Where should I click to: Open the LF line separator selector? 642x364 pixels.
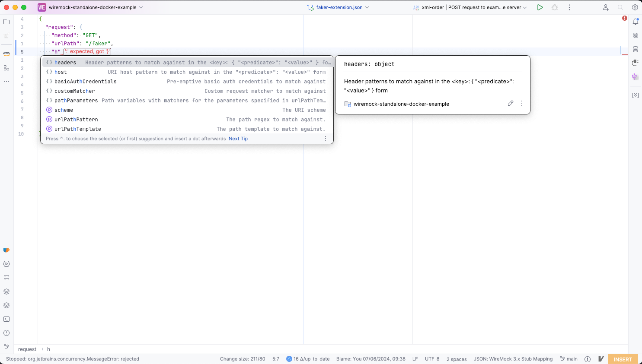pos(415,359)
